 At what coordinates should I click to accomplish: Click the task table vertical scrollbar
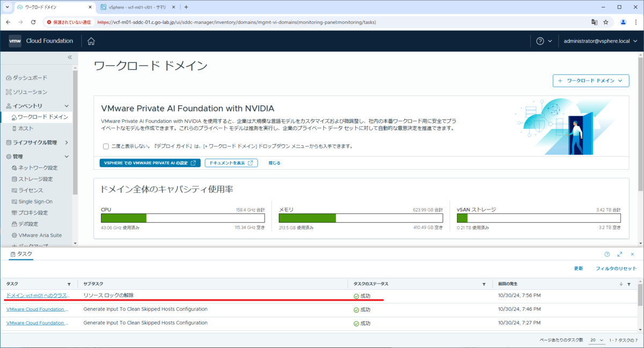(x=640, y=295)
